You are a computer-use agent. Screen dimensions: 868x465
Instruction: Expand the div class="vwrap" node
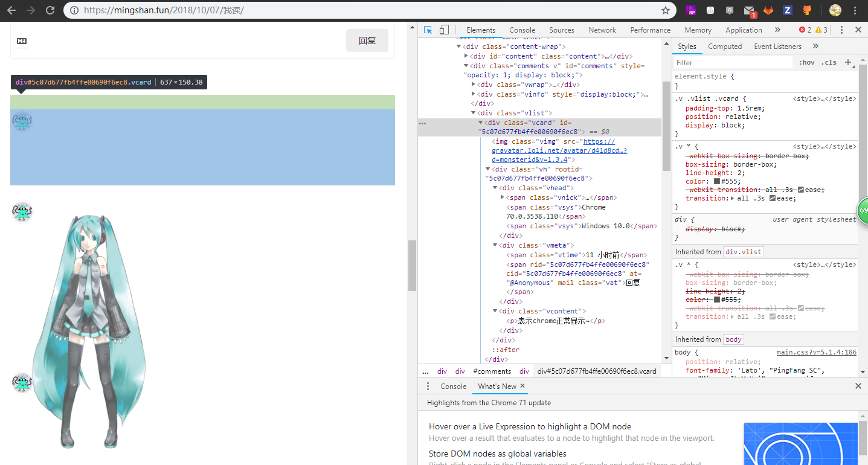point(473,85)
